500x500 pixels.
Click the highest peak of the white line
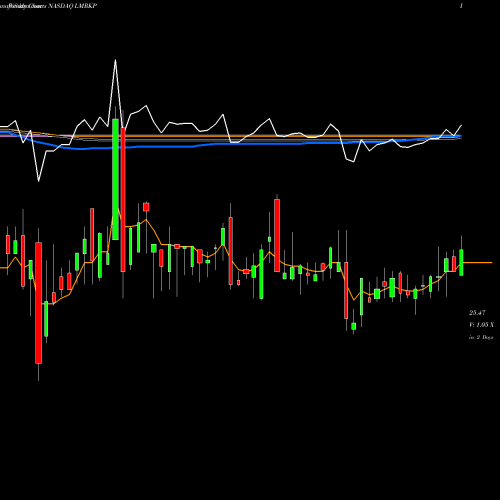pos(115,61)
